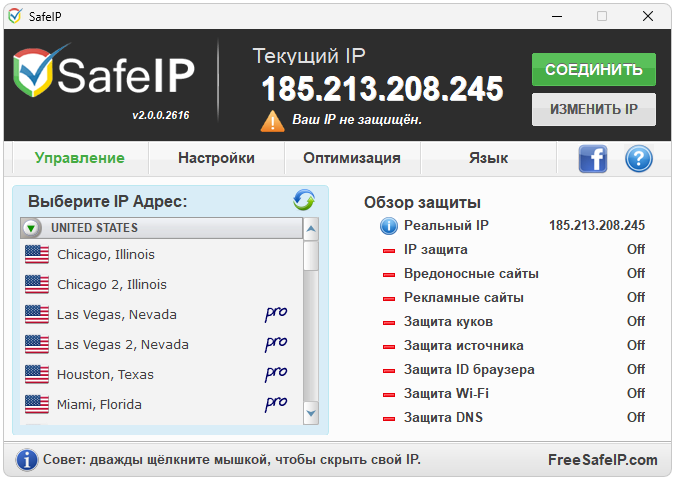
Task: Click the US flag beside Chicago 2, Illinois
Action: [37, 285]
